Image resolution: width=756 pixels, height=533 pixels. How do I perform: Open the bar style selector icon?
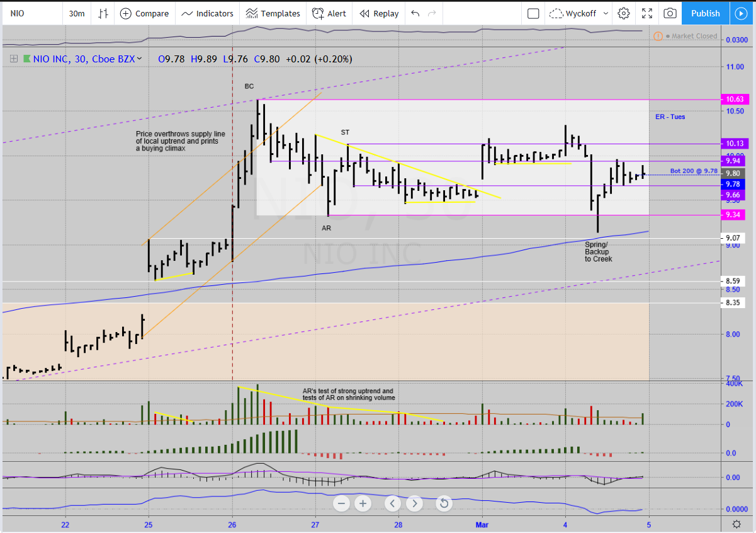103,13
